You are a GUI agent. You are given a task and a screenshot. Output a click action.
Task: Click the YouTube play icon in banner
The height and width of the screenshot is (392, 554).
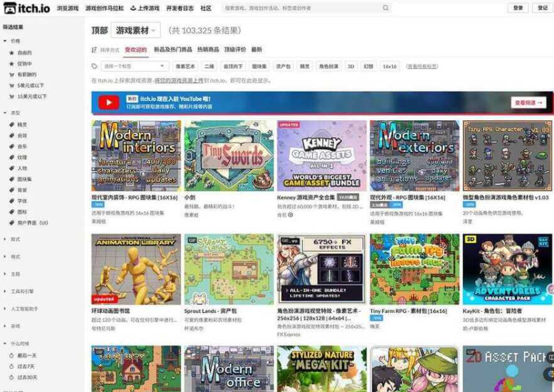pos(109,103)
